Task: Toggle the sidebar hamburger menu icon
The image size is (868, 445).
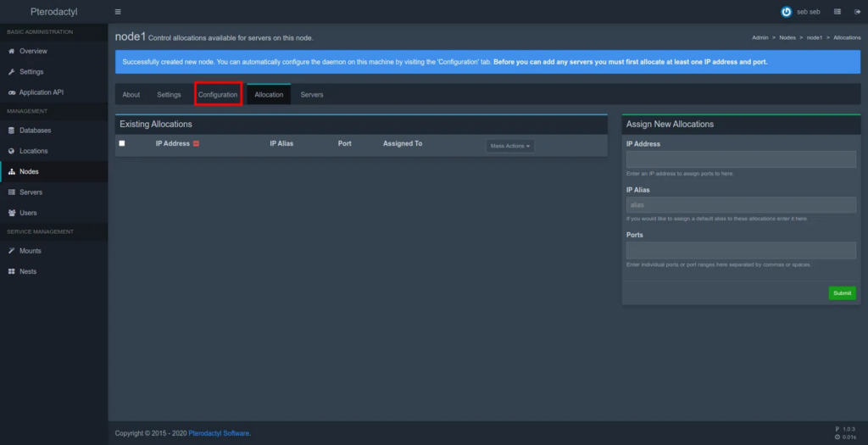Action: [118, 12]
